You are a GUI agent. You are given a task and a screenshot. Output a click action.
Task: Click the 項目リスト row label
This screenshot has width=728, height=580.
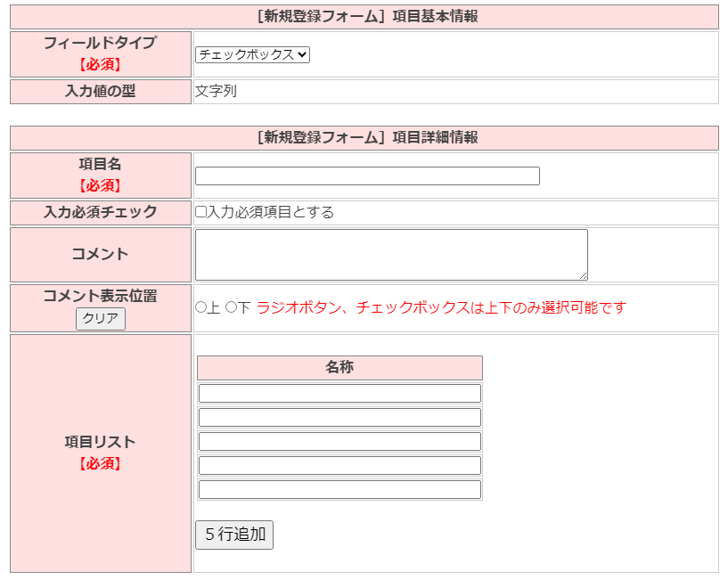101,442
